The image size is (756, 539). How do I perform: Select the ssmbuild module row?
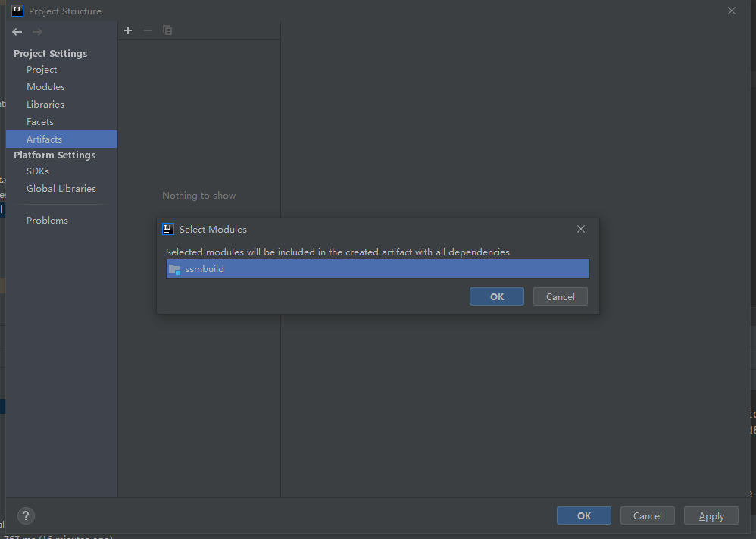378,269
